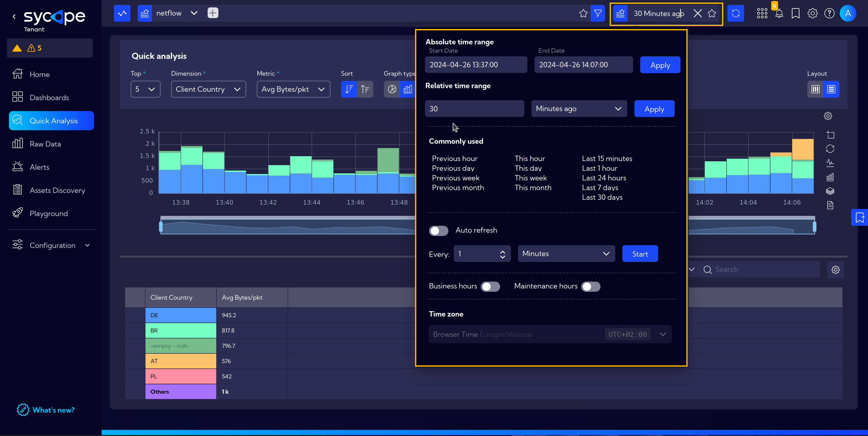Image resolution: width=868 pixels, height=436 pixels.
Task: Open the help question mark icon
Action: (x=829, y=14)
